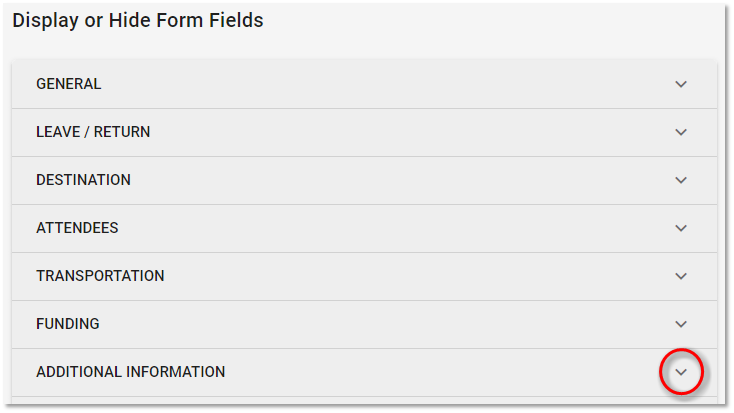Click the middle of the ATTENDEES accordion row

[364, 228]
